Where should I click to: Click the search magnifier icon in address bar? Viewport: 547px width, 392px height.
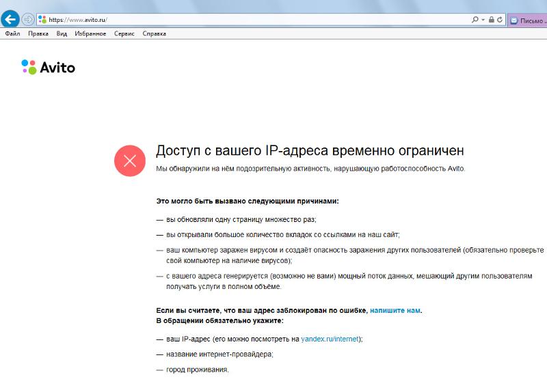[x=475, y=20]
